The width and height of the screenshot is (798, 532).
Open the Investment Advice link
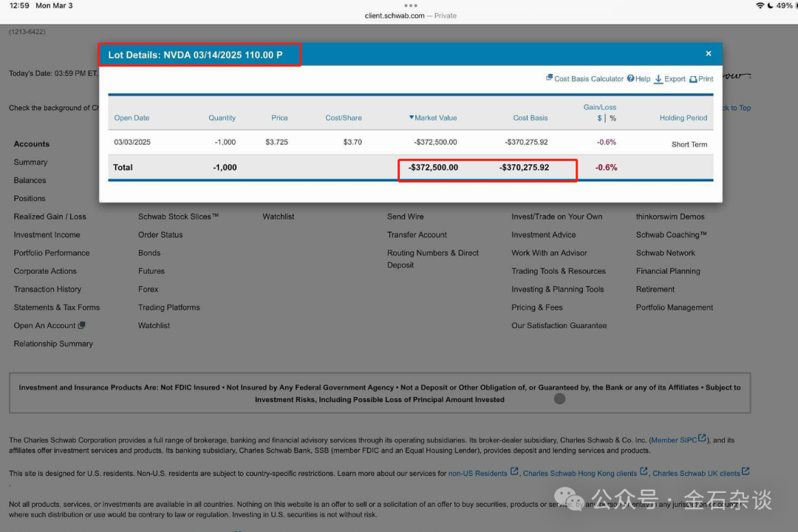pyautogui.click(x=544, y=235)
